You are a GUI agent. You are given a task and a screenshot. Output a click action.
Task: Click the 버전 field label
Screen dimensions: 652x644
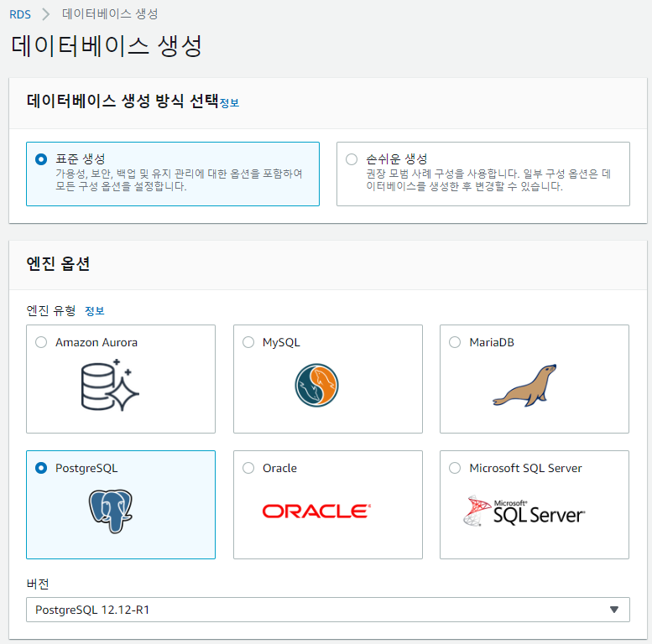pyautogui.click(x=38, y=584)
